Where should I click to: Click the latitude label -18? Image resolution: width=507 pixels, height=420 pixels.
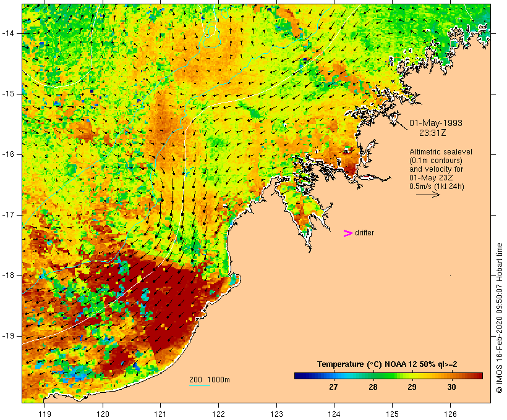(x=9, y=275)
